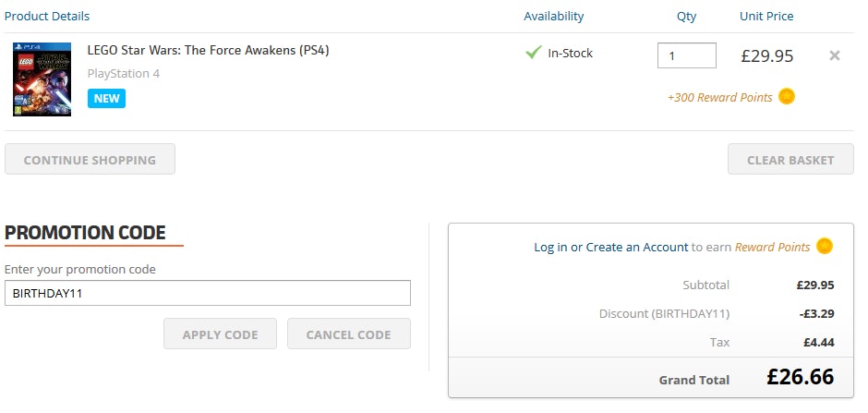
Task: Open the Create an Account link
Action: click(x=637, y=247)
